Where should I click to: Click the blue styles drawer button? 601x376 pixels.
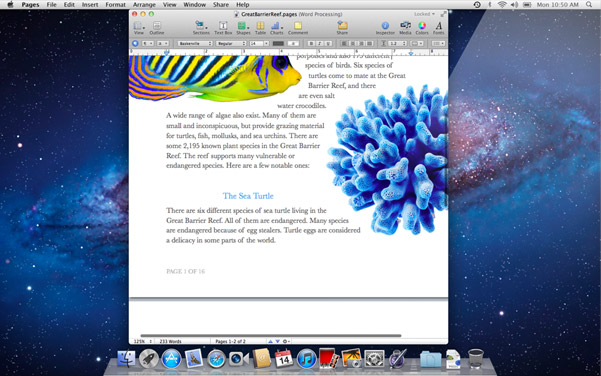[135, 43]
